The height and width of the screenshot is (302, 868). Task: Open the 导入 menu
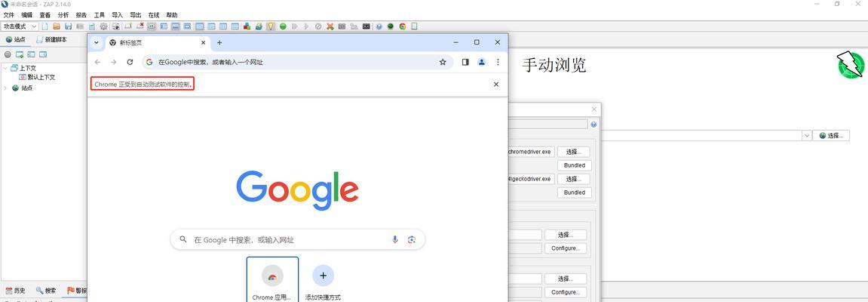click(x=118, y=16)
